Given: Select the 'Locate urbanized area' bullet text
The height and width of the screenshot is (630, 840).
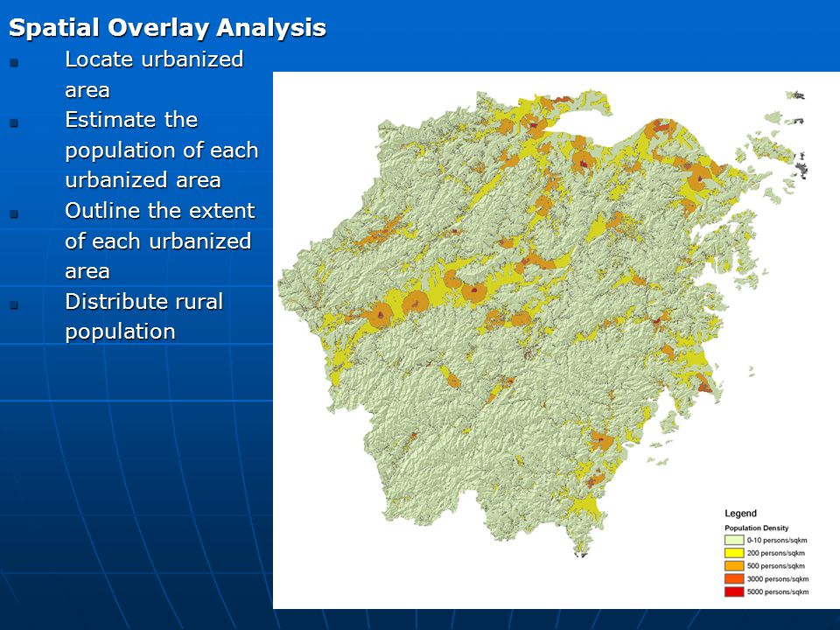Looking at the screenshot, I should pyautogui.click(x=154, y=74).
